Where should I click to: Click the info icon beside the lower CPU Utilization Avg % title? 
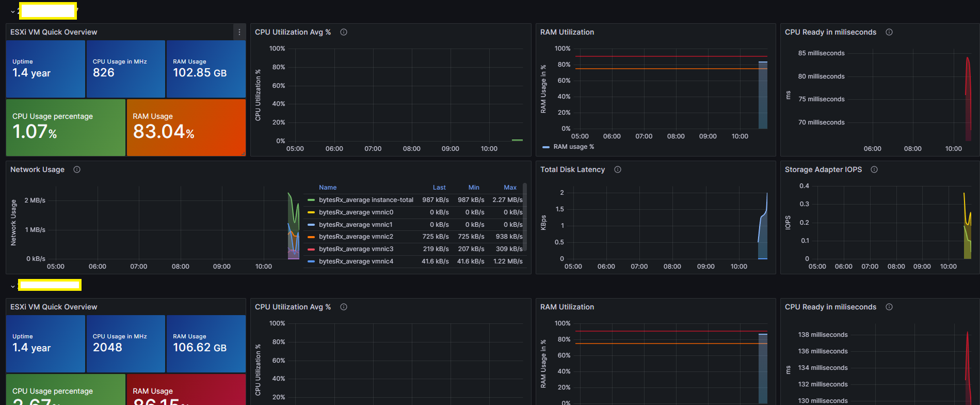pyautogui.click(x=344, y=307)
